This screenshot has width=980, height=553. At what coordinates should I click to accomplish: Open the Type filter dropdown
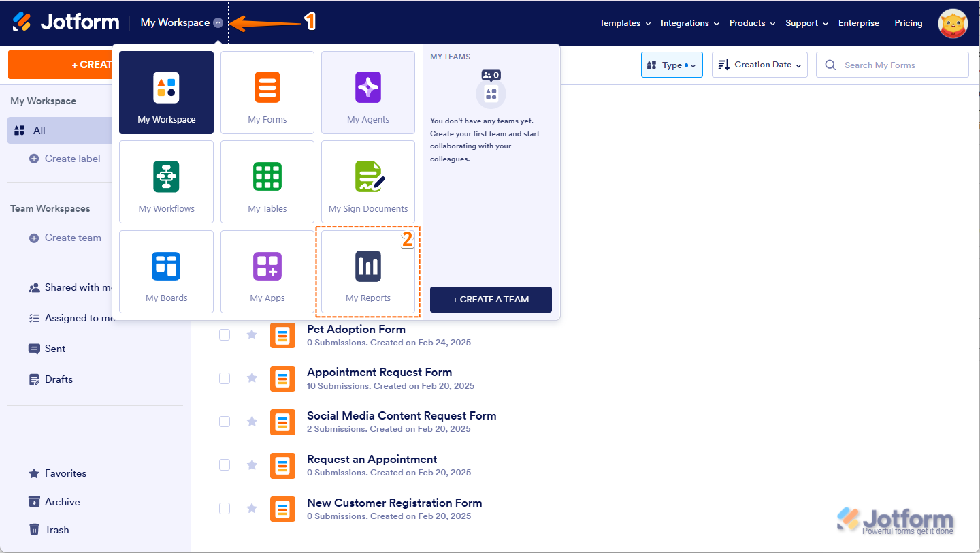[672, 65]
